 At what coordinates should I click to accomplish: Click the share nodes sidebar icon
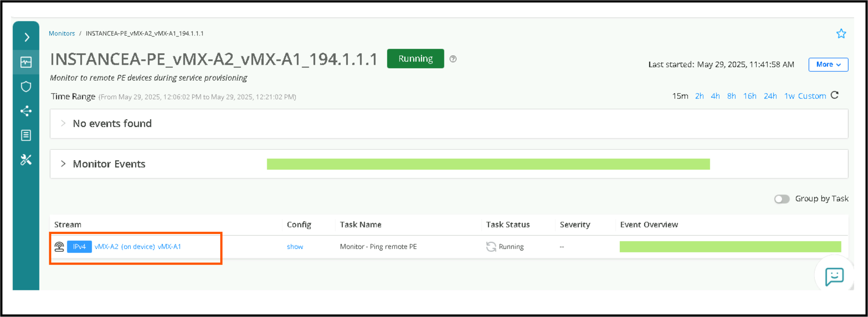click(26, 111)
